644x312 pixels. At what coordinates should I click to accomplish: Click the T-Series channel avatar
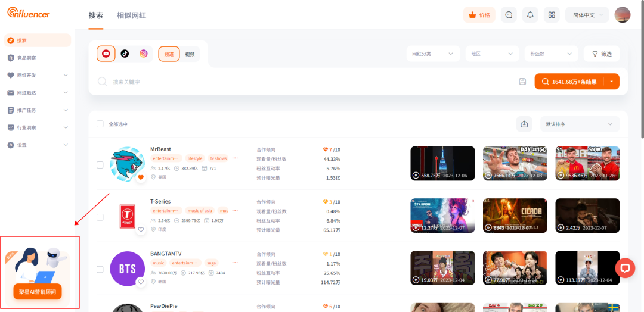[128, 216]
